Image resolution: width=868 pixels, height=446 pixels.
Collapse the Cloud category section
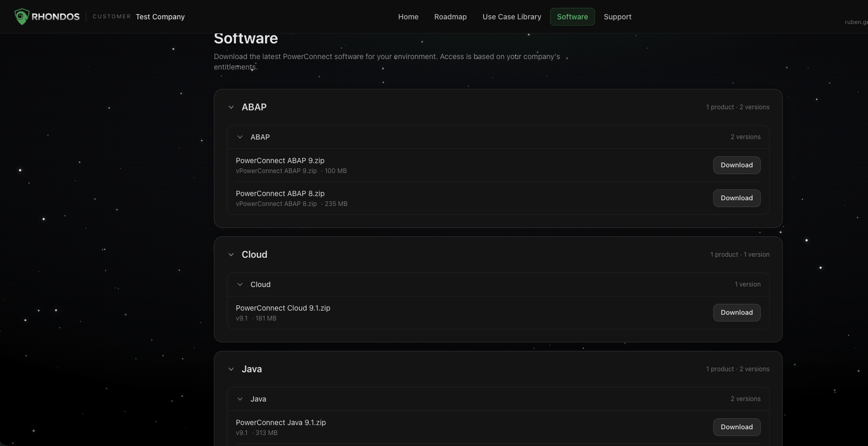click(x=231, y=255)
